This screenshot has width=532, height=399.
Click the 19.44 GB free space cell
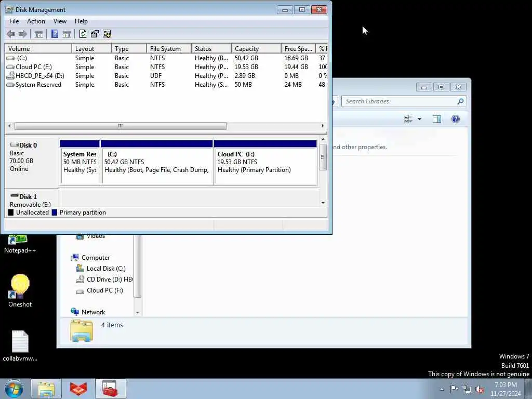[296, 67]
